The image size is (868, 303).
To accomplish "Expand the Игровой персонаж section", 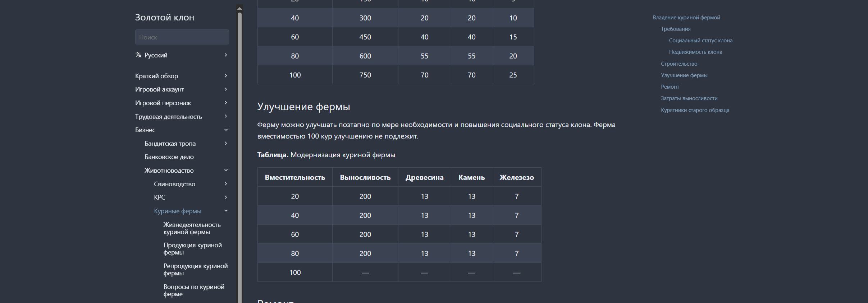I will (226, 103).
